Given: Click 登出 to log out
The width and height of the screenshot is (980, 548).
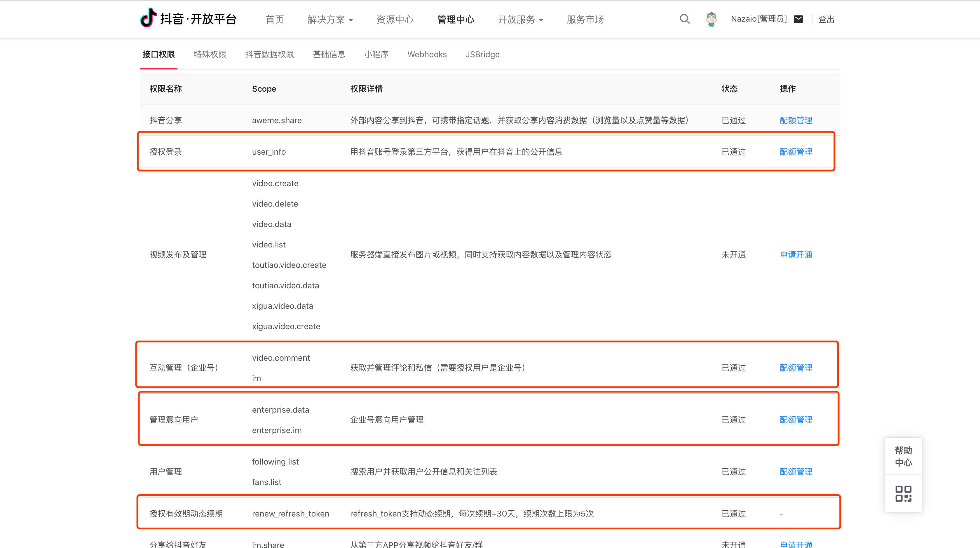Looking at the screenshot, I should pos(826,19).
